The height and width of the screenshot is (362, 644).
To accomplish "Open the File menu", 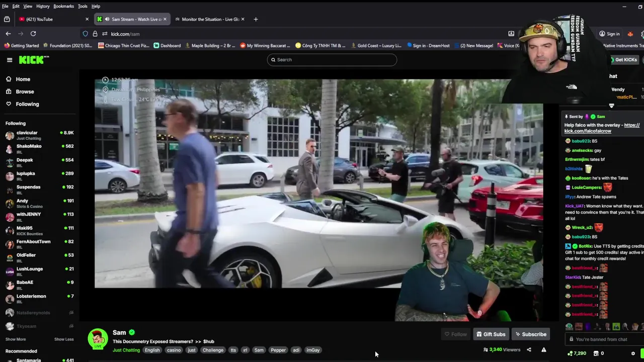I will [x=5, y=6].
